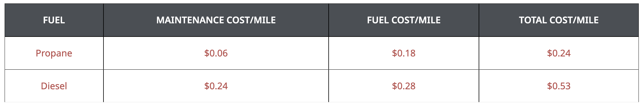Click the COST/MILE text in the fuel cost header

[416, 20]
